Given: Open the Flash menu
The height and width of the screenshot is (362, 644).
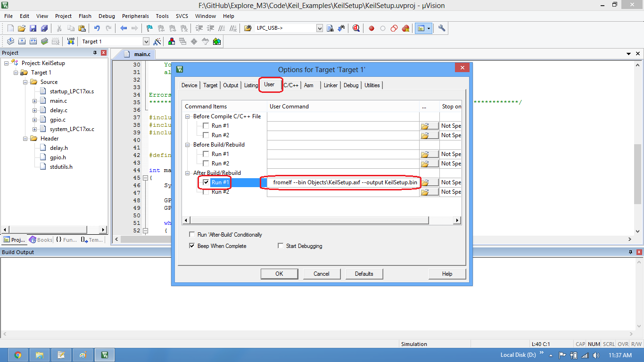Looking at the screenshot, I should [85, 16].
